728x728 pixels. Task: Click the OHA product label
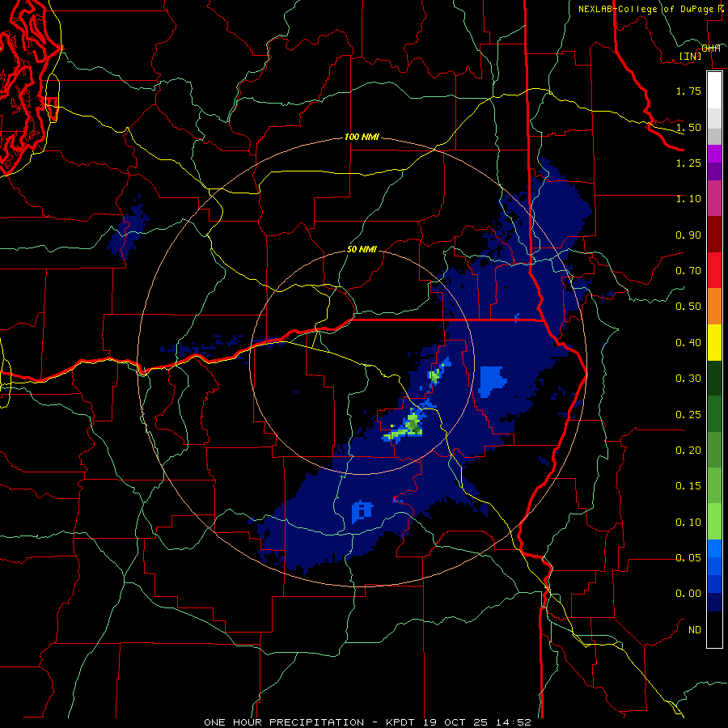click(711, 49)
